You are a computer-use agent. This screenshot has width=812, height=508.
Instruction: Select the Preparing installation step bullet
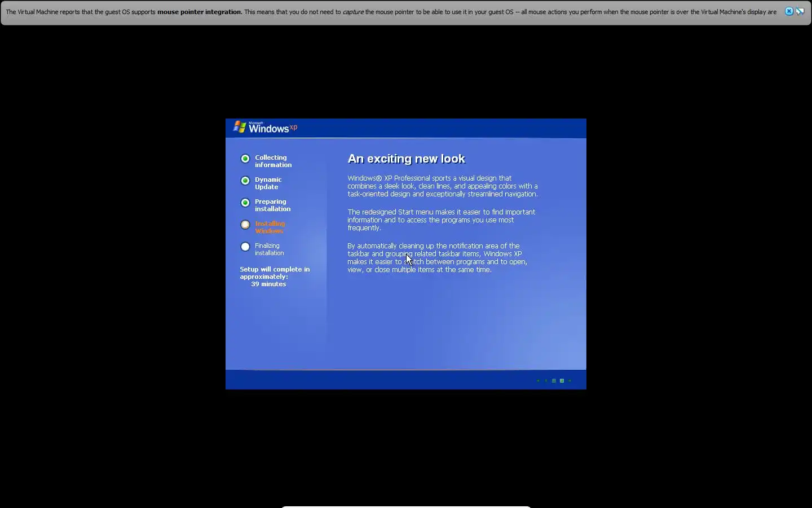[245, 203]
